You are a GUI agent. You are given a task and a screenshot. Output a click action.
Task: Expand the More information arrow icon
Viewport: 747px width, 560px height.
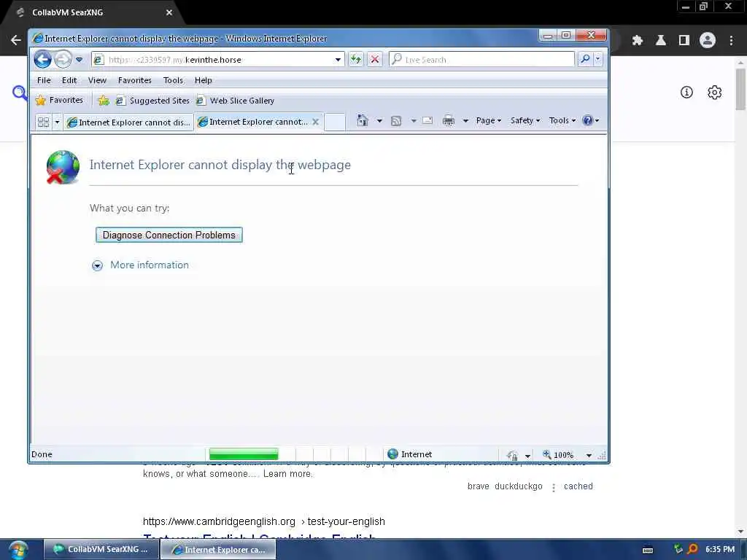(97, 265)
